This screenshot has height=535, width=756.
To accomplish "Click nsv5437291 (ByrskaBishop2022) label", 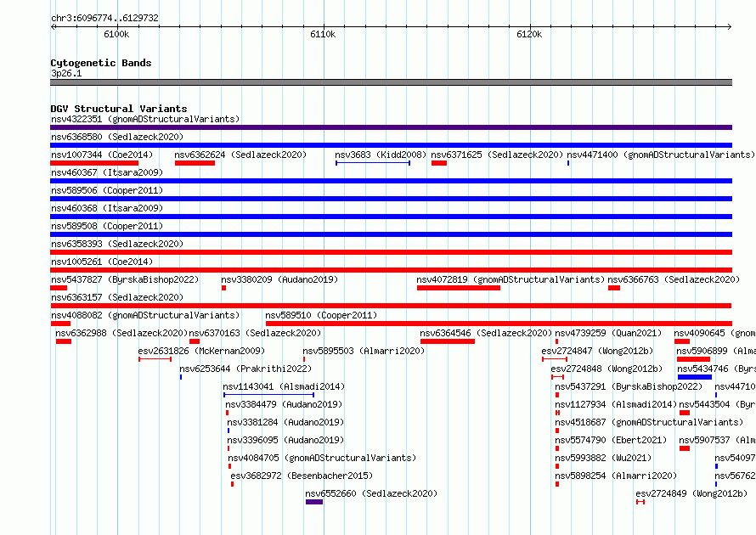I will [x=629, y=386].
